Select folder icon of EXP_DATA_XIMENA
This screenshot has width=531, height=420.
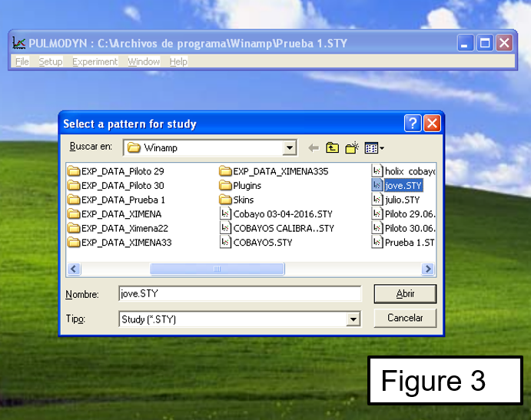coord(74,214)
